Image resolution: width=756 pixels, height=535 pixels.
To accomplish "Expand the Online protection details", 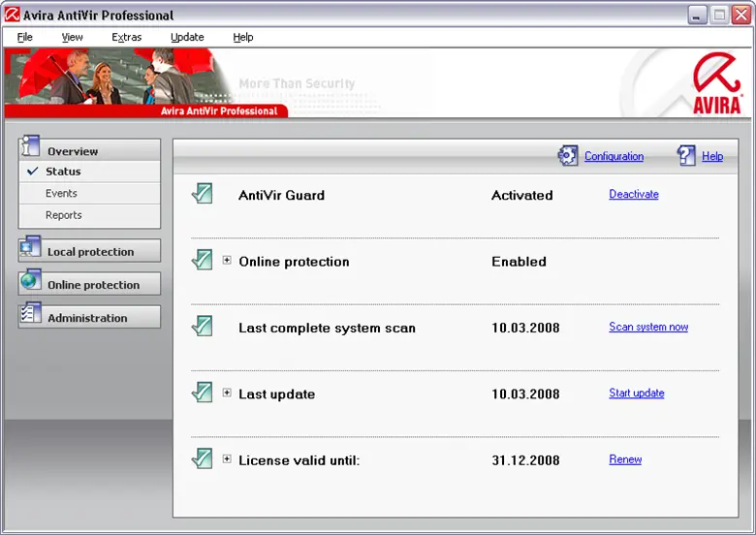I will (227, 261).
